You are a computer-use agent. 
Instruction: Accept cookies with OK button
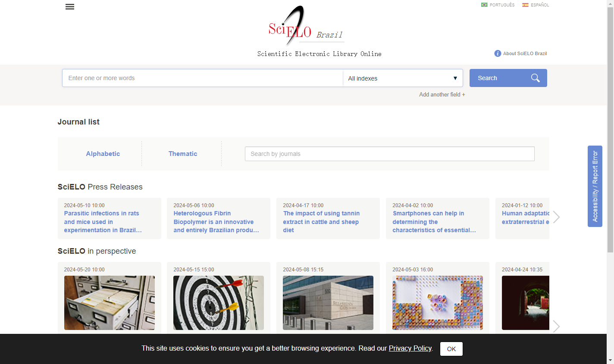451,349
